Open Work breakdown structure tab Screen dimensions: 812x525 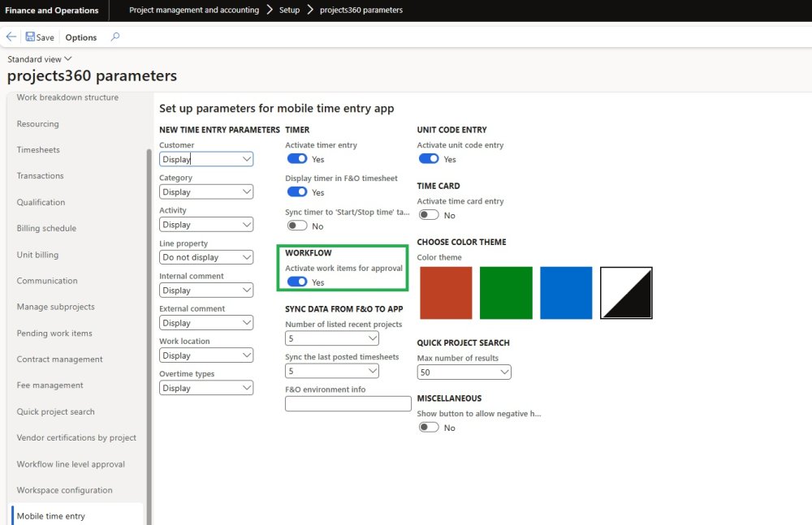(67, 97)
